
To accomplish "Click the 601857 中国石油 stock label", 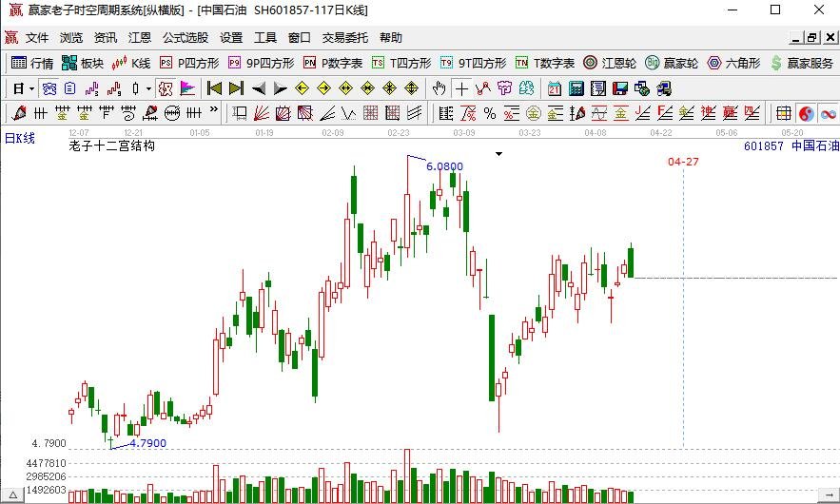I will [791, 145].
